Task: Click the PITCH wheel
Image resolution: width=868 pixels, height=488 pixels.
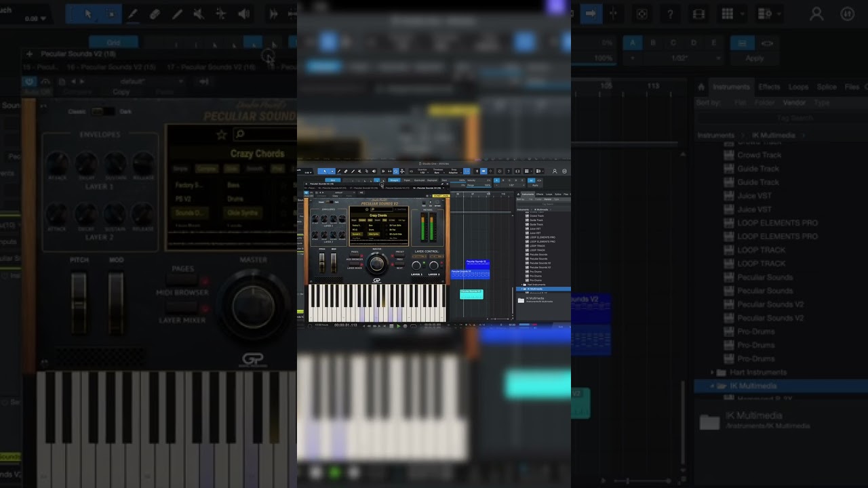Action: click(x=321, y=262)
